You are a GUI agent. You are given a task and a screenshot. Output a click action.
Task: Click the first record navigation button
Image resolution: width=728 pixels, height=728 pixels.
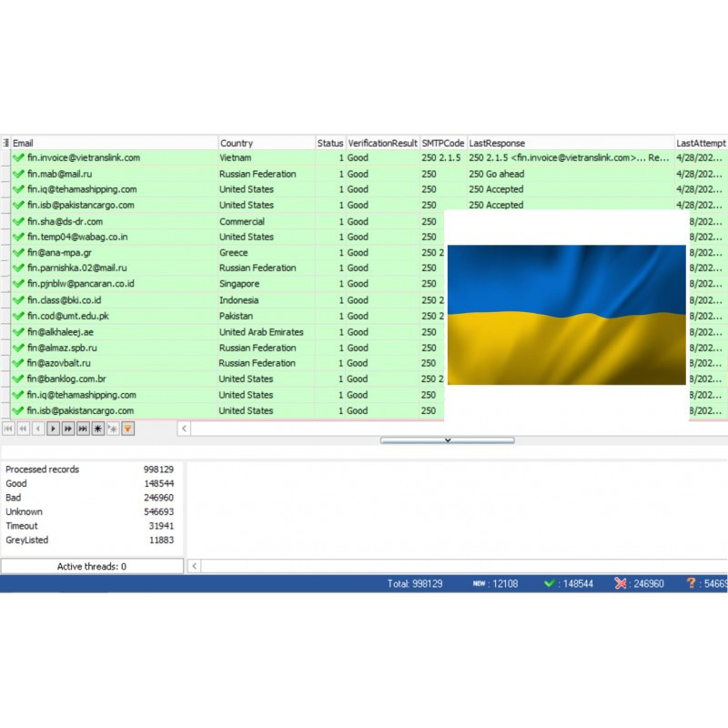[x=8, y=428]
